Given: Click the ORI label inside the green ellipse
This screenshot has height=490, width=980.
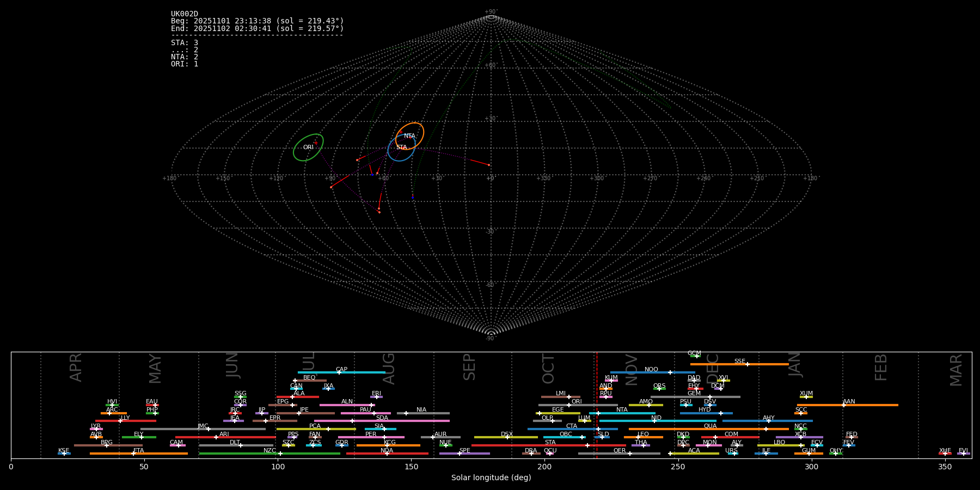Looking at the screenshot, I should (308, 148).
